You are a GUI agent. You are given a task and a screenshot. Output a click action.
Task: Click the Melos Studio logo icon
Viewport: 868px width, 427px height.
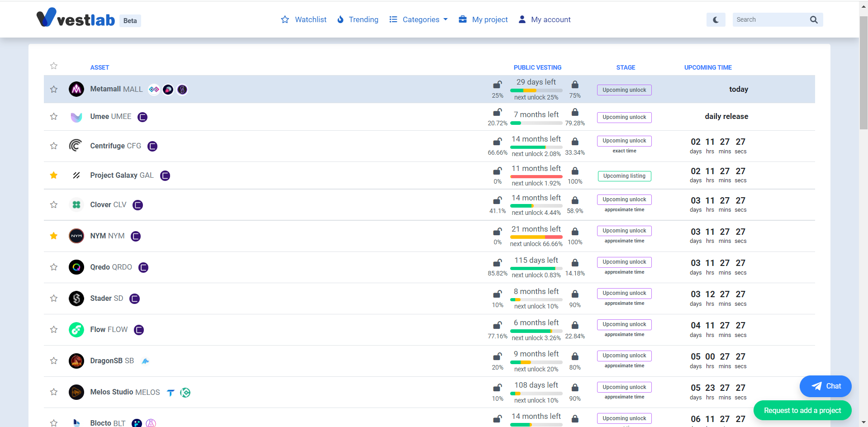(x=76, y=392)
